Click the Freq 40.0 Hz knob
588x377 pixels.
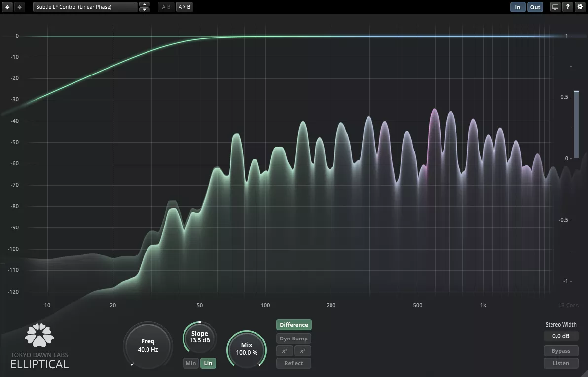click(148, 345)
